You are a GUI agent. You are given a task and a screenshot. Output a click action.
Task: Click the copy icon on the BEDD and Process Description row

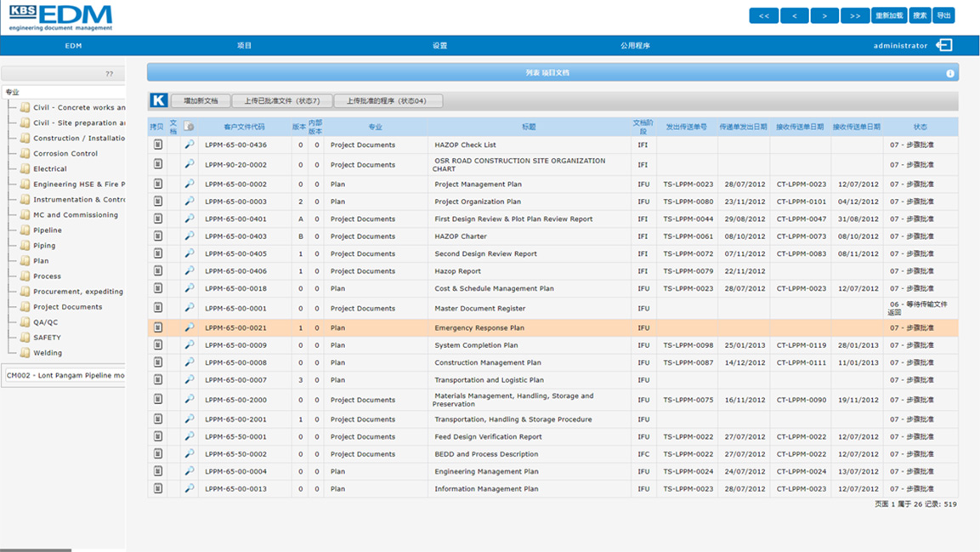pyautogui.click(x=158, y=453)
